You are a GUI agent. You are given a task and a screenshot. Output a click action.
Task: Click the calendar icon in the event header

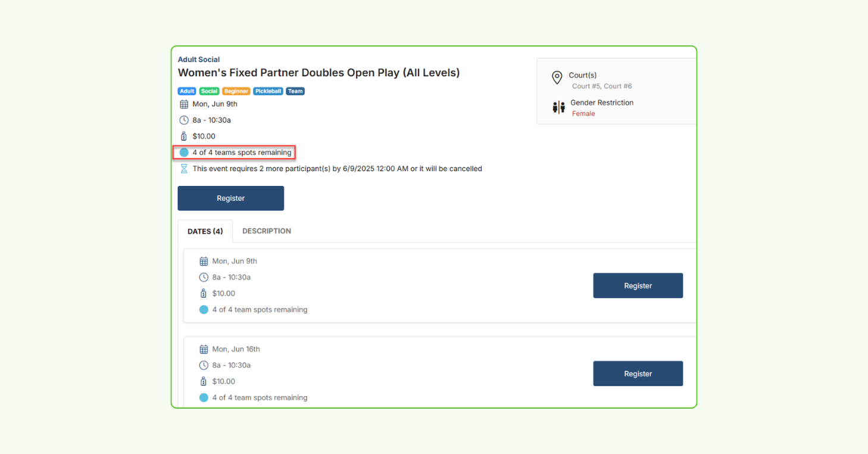point(184,104)
